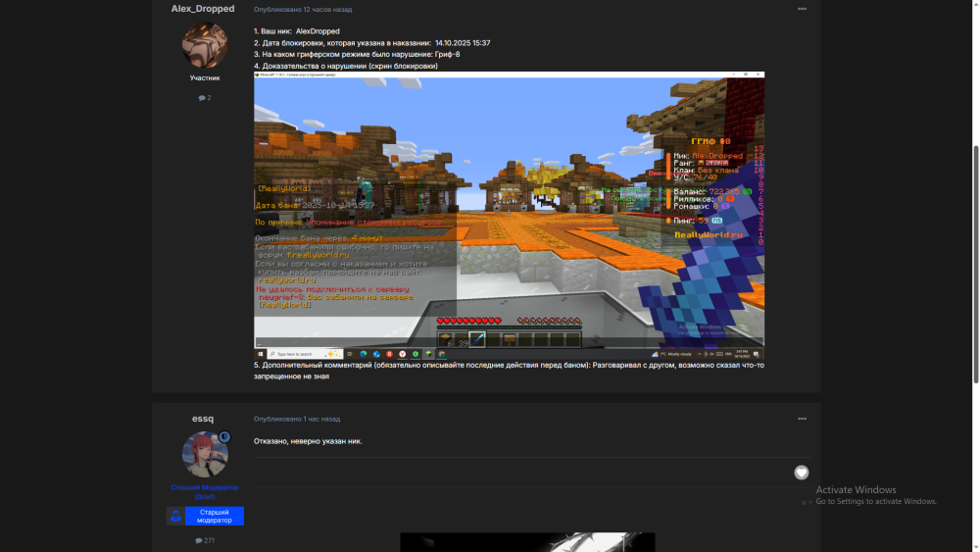Click 'Опубликовано 1 час назад' timestamp
The width and height of the screenshot is (980, 552).
pos(297,419)
